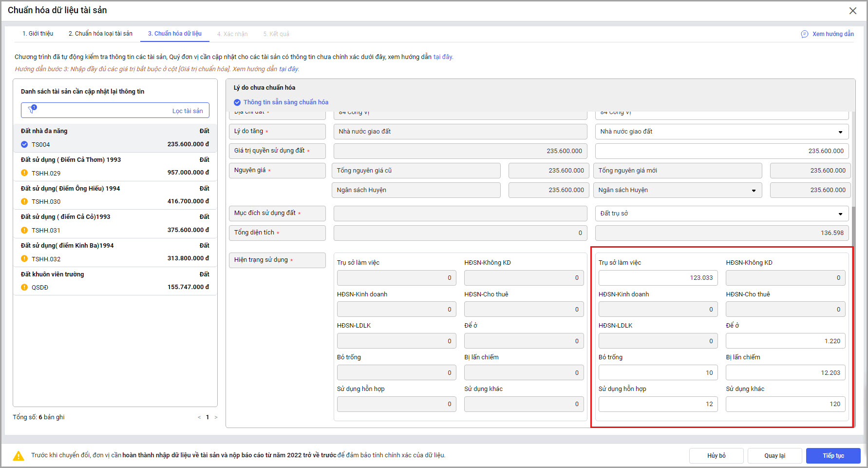
Task: Switch to tab 2 Chuẩn hóa loại tài sản
Action: [100, 34]
